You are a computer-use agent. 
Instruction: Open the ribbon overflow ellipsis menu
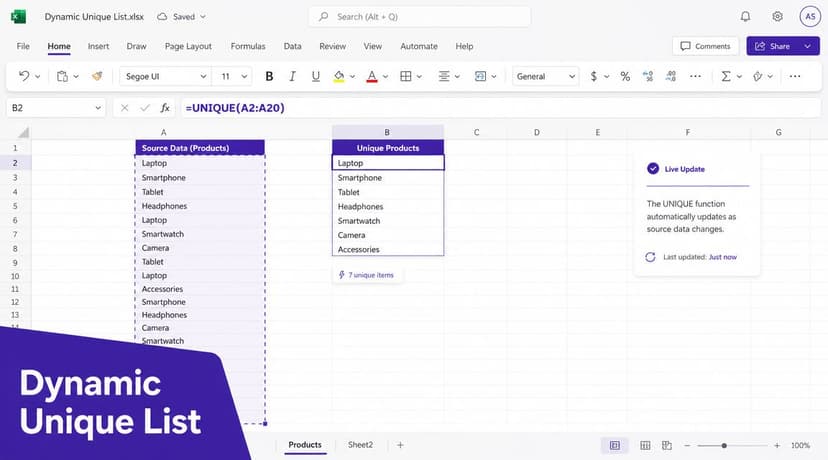(795, 76)
